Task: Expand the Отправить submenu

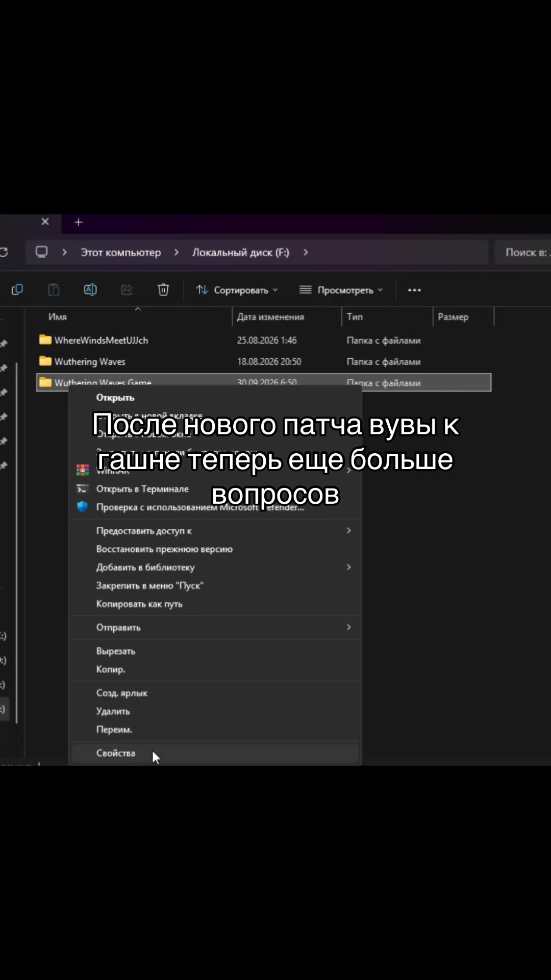Action: pos(215,627)
